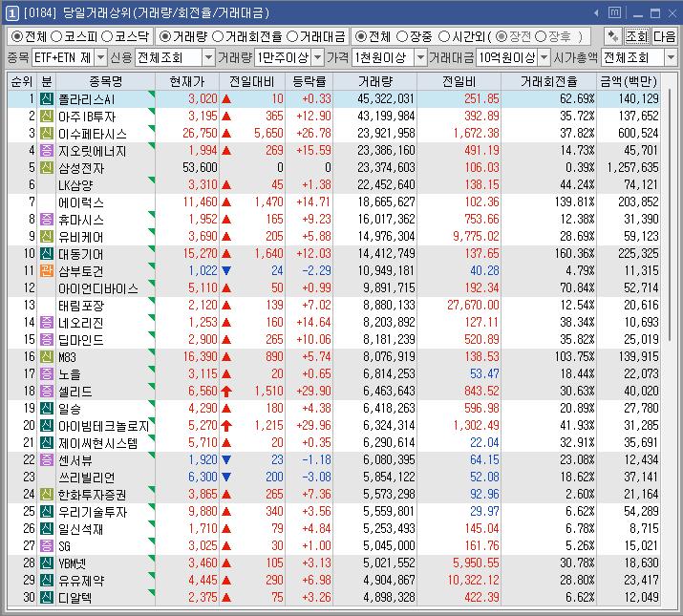Select the 코스닥 radio button
The height and width of the screenshot is (616, 683).
107,36
